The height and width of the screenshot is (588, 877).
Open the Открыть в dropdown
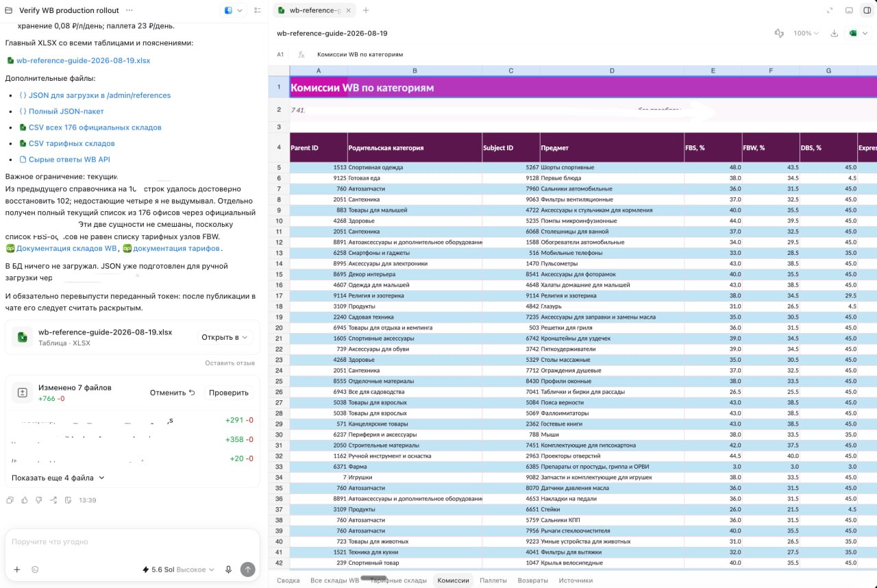point(225,337)
